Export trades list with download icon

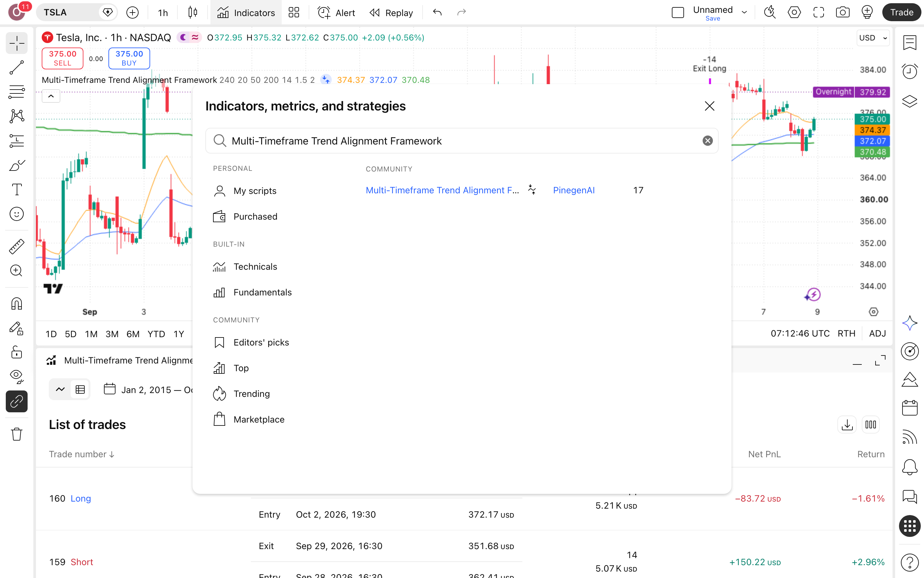(x=847, y=425)
